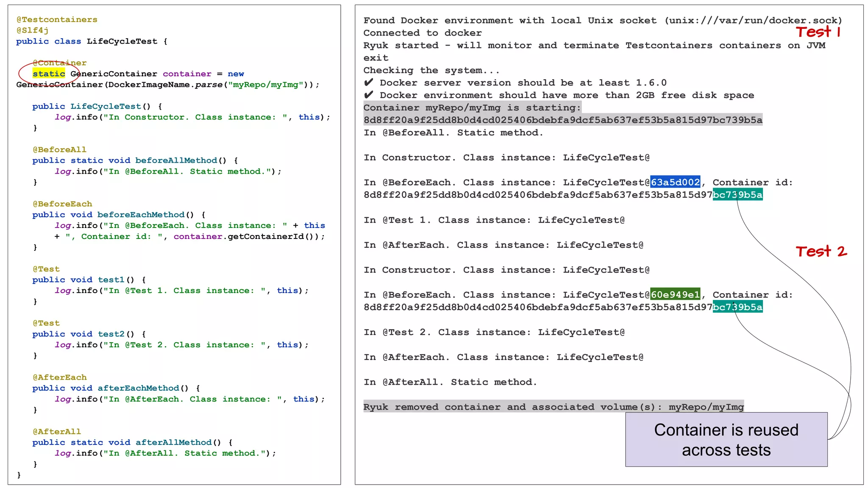
Task: Click the @AfterEach annotation in code
Action: (59, 377)
